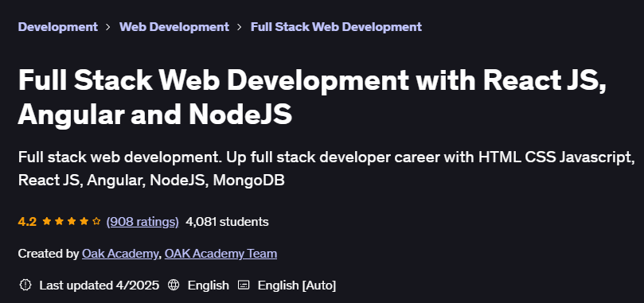This screenshot has width=644, height=303.
Task: Open the Web Development breadcrumb link
Action: pyautogui.click(x=174, y=27)
